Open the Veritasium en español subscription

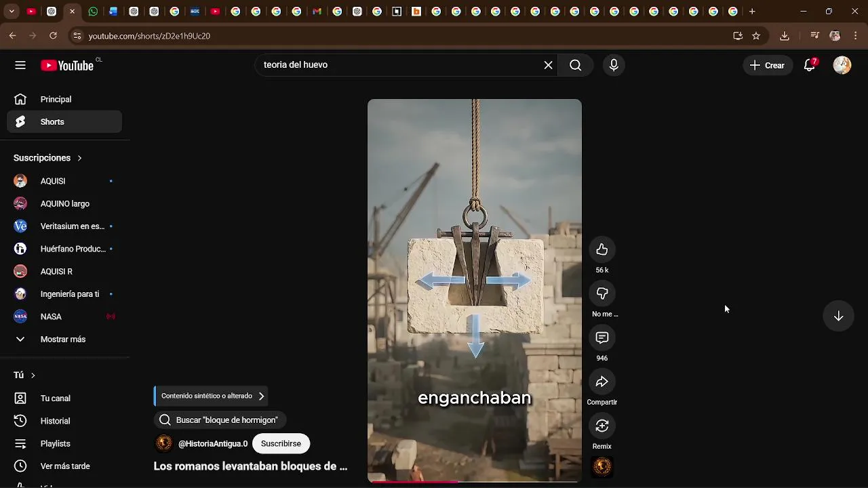tap(64, 226)
